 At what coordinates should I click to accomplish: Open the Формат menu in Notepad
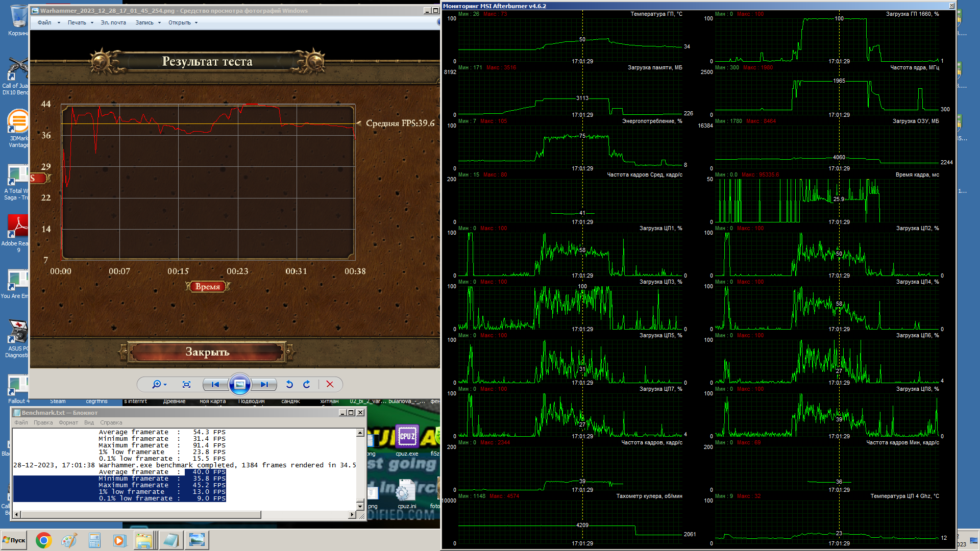click(x=68, y=422)
